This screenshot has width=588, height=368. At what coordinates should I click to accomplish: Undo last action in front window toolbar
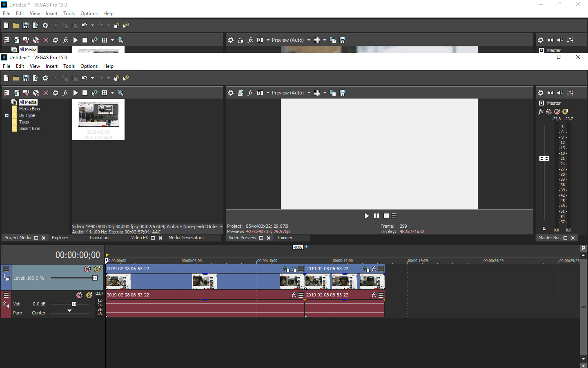click(x=85, y=78)
